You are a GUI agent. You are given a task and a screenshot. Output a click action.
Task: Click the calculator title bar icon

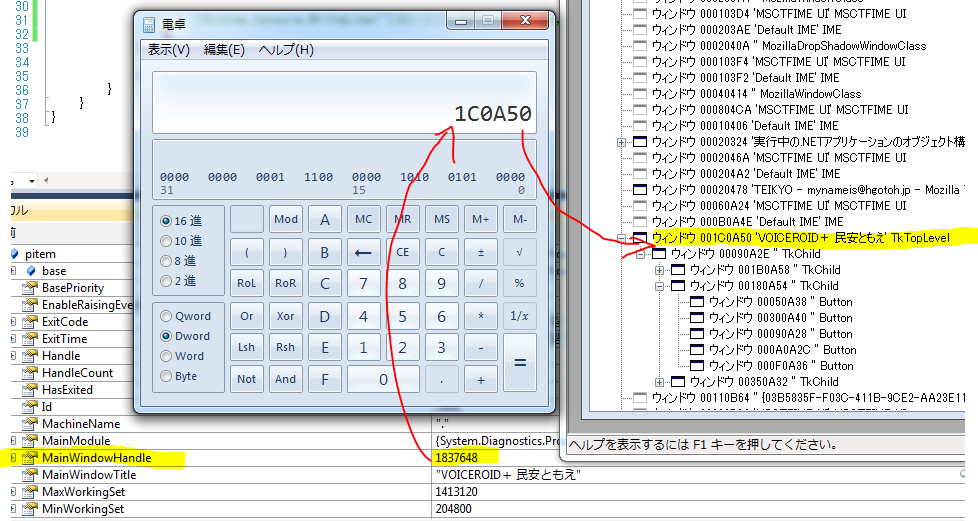click(149, 24)
